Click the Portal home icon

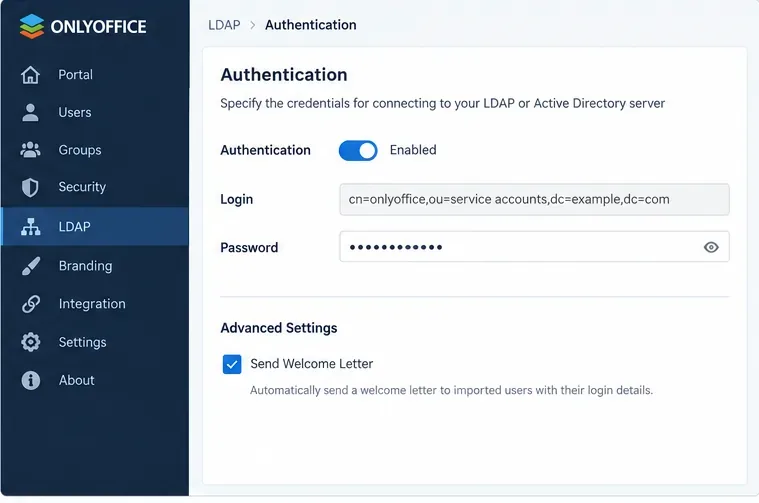pos(30,75)
